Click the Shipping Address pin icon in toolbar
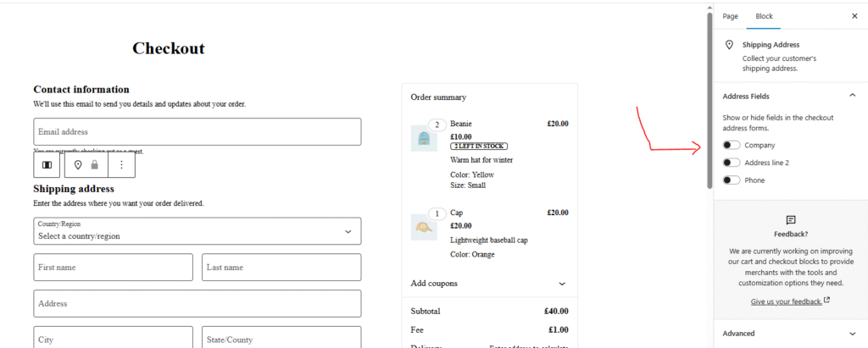The width and height of the screenshot is (868, 348). pos(78,164)
